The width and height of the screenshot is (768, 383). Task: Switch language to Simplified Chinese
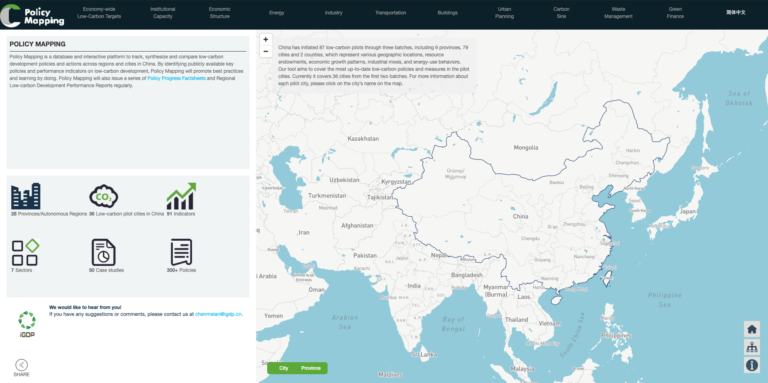(x=736, y=13)
